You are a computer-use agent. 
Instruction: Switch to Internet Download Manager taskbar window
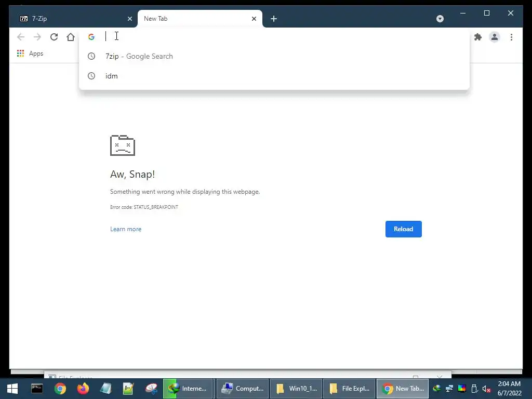[188, 389]
